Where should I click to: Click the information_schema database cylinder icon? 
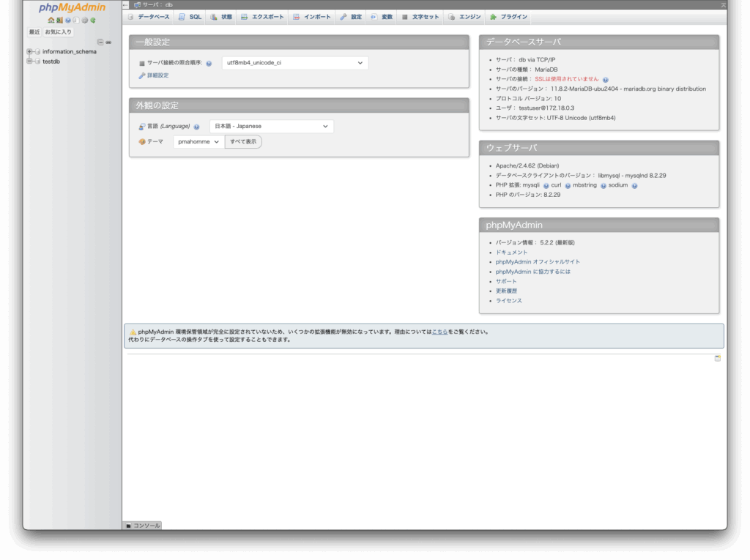pyautogui.click(x=38, y=52)
